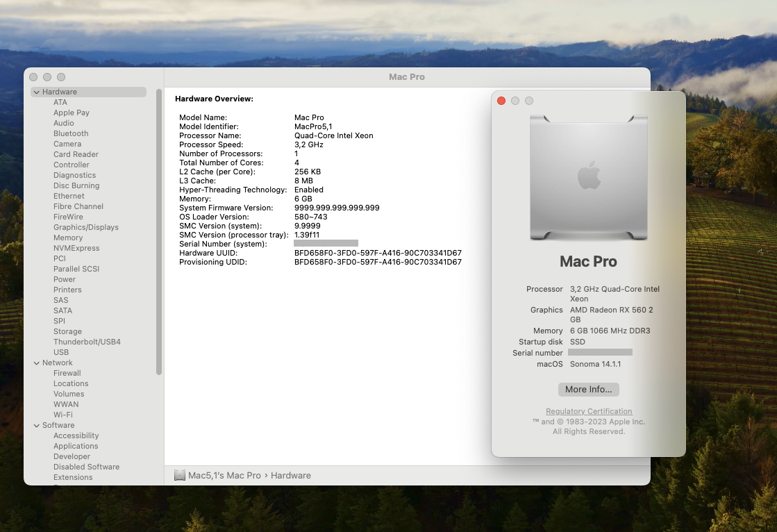The height and width of the screenshot is (532, 777).
Task: Click the macOS Sonoma 14.1.1 text
Action: (x=595, y=364)
